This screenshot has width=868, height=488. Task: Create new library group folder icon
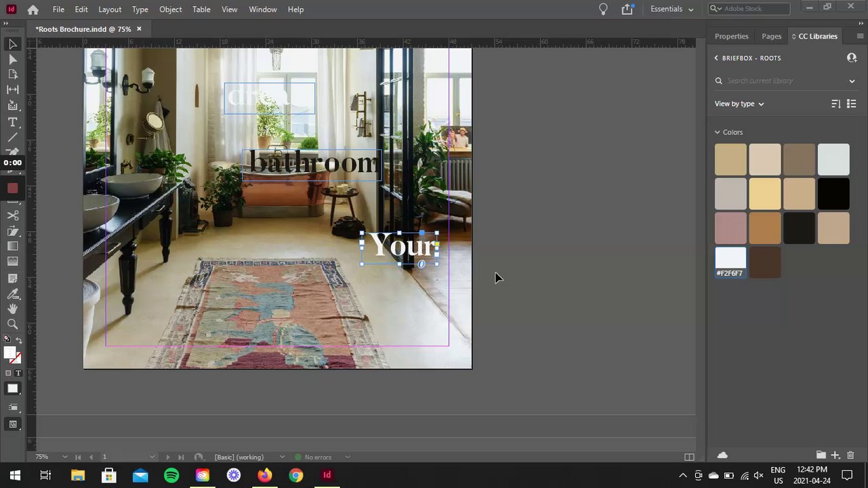821,455
